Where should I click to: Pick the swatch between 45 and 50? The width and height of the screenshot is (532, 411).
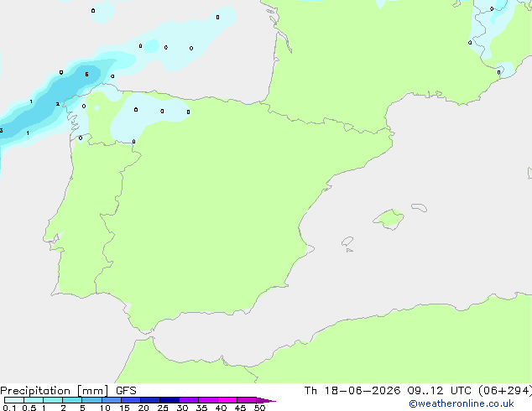(x=247, y=400)
